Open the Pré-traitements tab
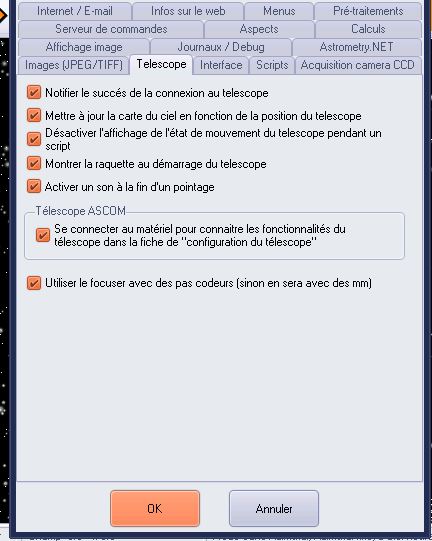 368,11
